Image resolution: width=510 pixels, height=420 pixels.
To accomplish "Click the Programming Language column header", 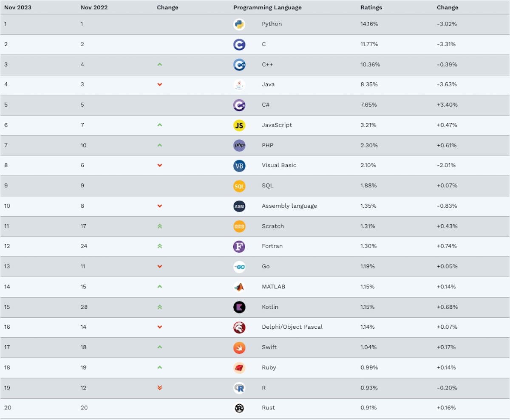I will coord(267,8).
